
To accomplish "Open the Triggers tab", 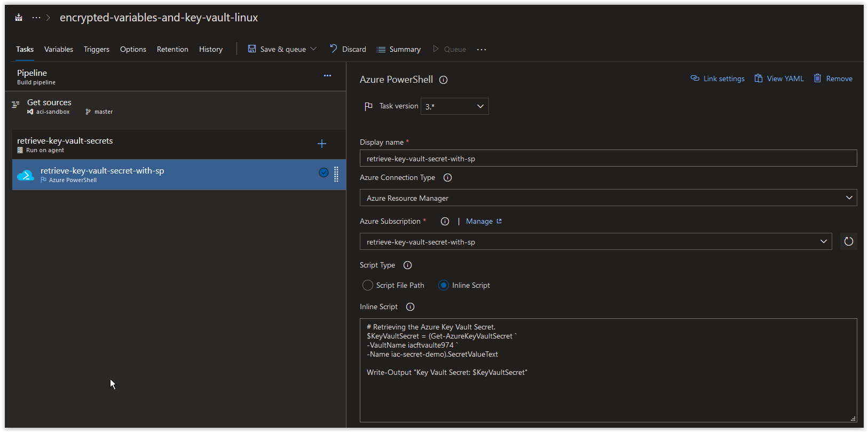I will pyautogui.click(x=97, y=49).
